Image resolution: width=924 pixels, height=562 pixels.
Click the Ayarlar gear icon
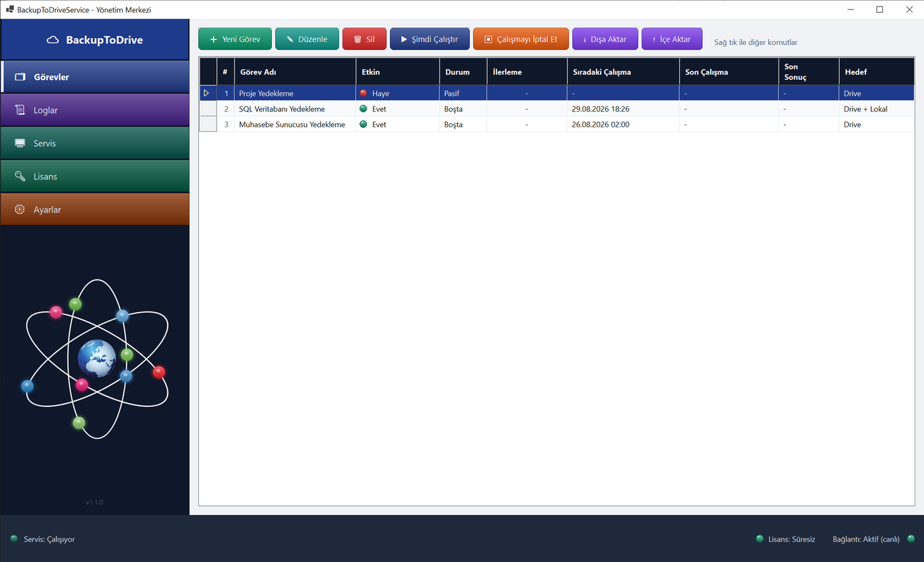tap(20, 209)
